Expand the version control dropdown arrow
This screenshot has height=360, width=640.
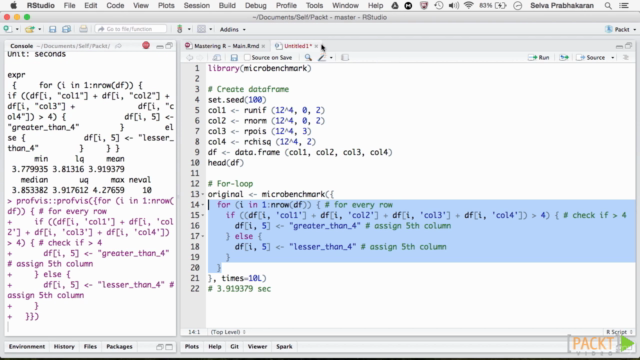click(189, 29)
